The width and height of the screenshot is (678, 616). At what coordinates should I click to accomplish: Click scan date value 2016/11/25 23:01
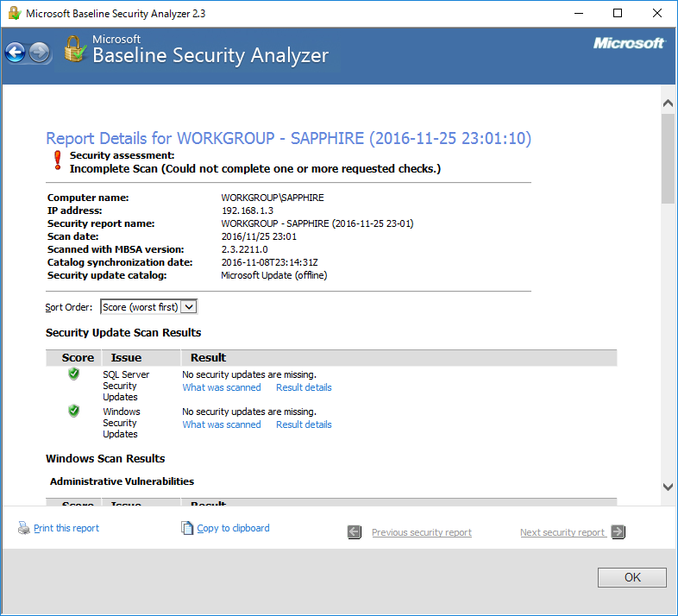point(259,236)
